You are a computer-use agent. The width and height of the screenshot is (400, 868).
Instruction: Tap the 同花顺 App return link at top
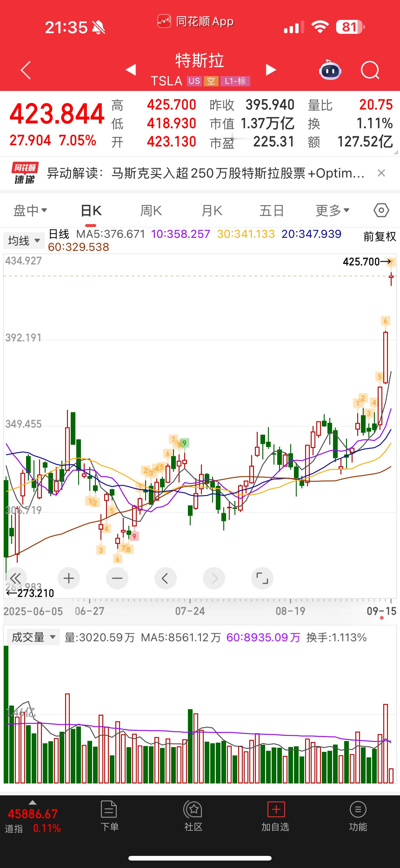(195, 21)
